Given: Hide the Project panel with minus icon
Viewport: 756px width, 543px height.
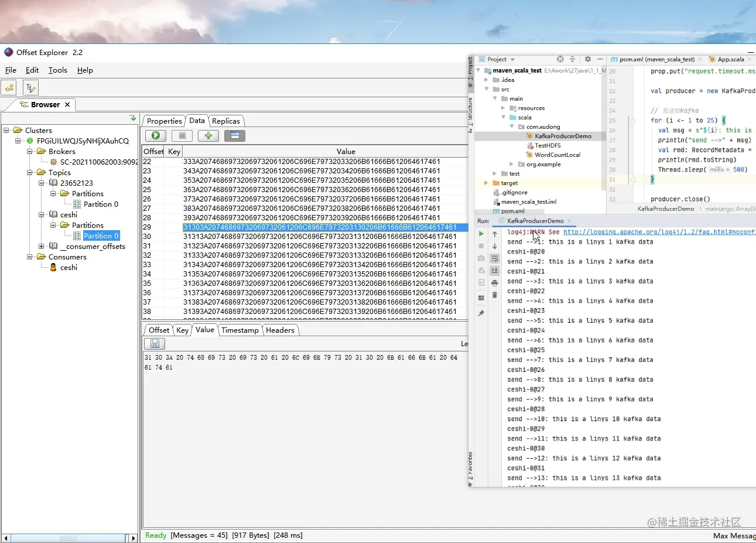Looking at the screenshot, I should (600, 59).
